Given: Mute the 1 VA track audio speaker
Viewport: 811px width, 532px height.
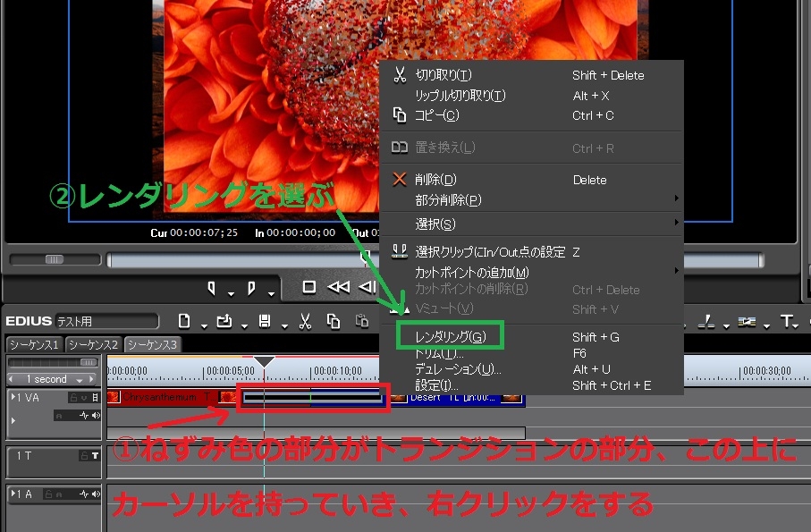Looking at the screenshot, I should [96, 415].
